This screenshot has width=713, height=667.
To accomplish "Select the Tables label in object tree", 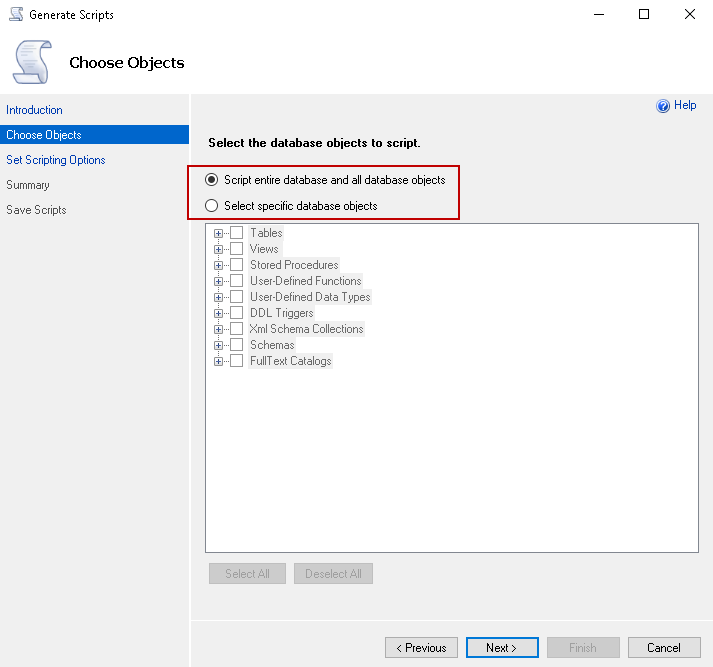I will (266, 233).
